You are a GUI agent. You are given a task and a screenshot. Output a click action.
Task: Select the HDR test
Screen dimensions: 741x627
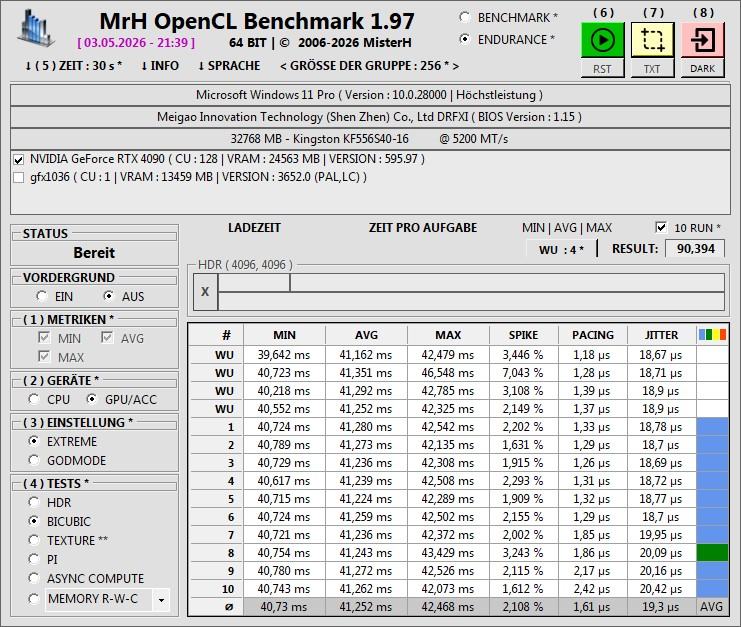[34, 502]
